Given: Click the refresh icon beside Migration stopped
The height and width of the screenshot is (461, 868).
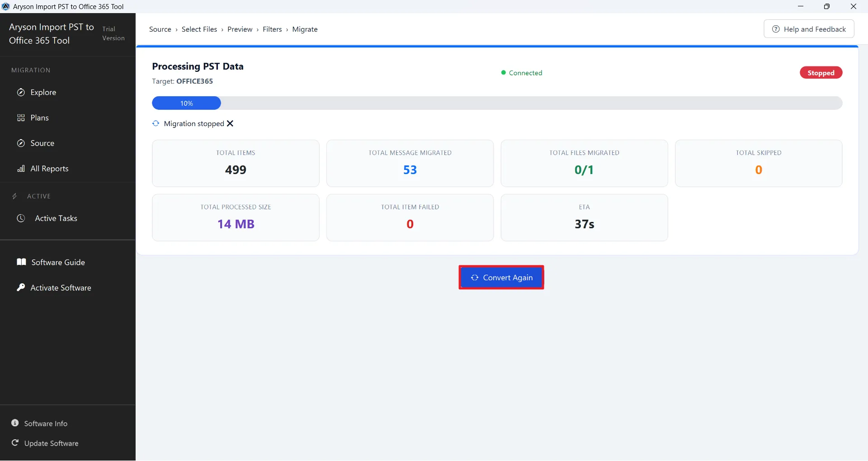Looking at the screenshot, I should (156, 123).
